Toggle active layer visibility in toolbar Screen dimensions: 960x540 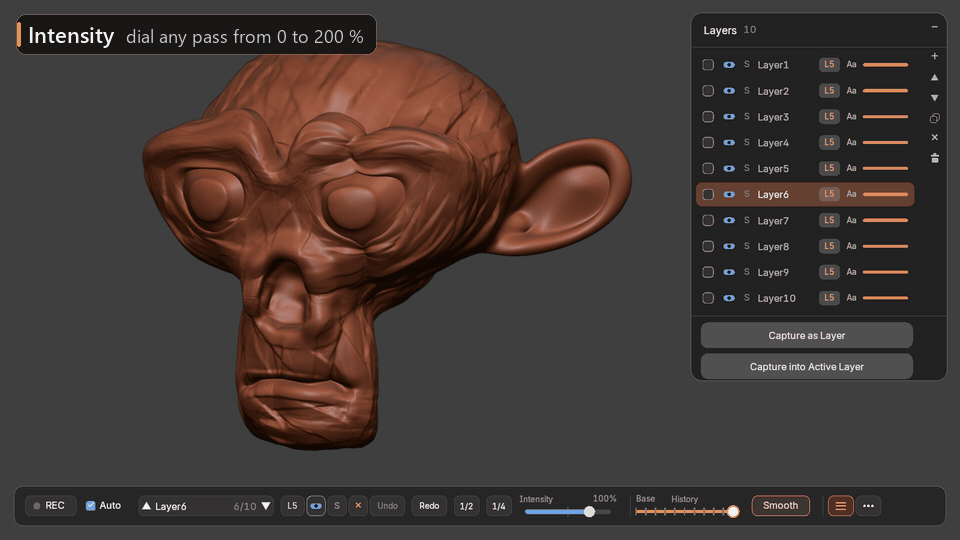[x=315, y=506]
